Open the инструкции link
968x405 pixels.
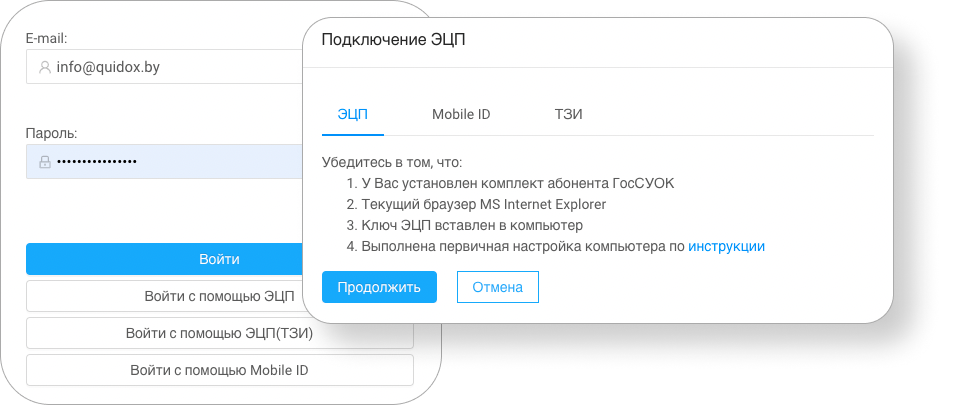[x=727, y=246]
